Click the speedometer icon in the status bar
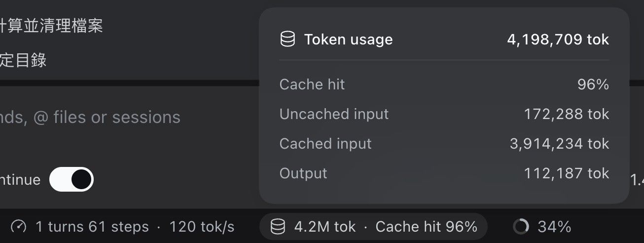This screenshot has height=243, width=644. coord(19,227)
